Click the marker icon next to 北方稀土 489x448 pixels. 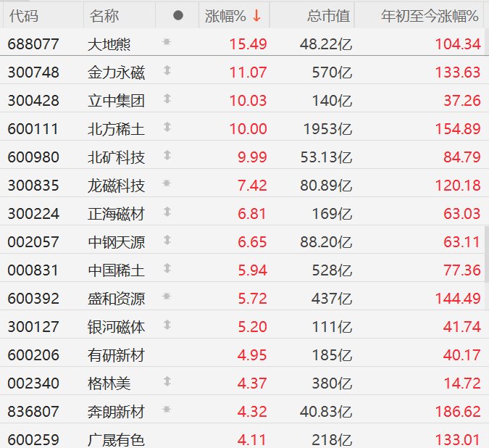167,127
